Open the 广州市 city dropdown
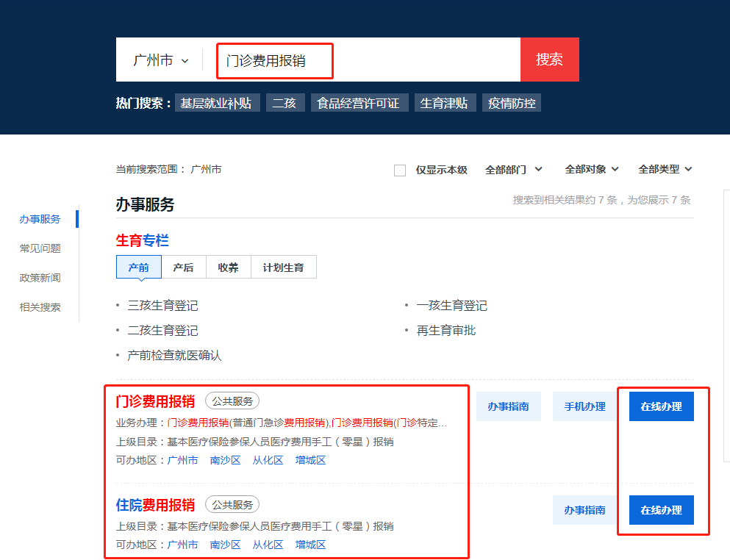The image size is (730, 560). [x=160, y=60]
